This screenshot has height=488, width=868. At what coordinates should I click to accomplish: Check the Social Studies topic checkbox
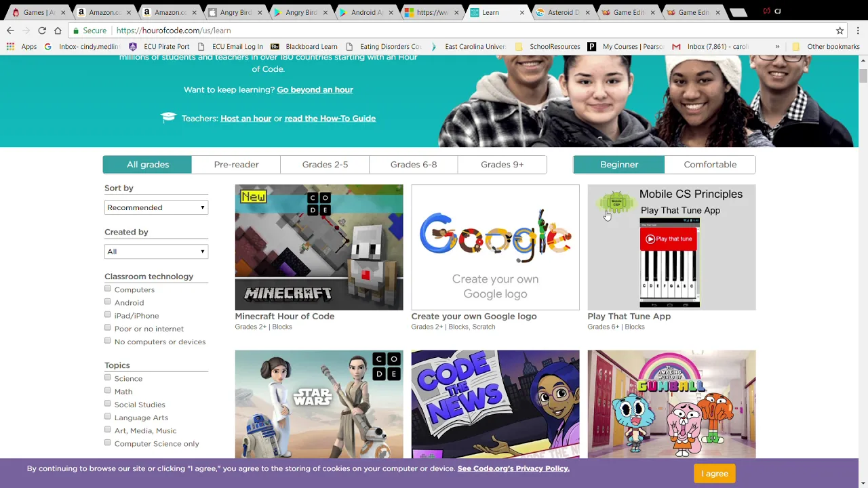[108, 403]
